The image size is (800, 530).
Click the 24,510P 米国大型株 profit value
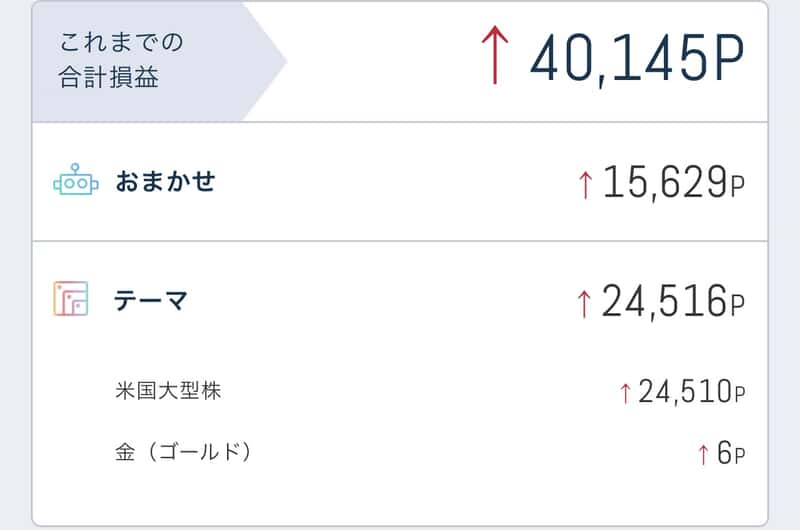692,392
